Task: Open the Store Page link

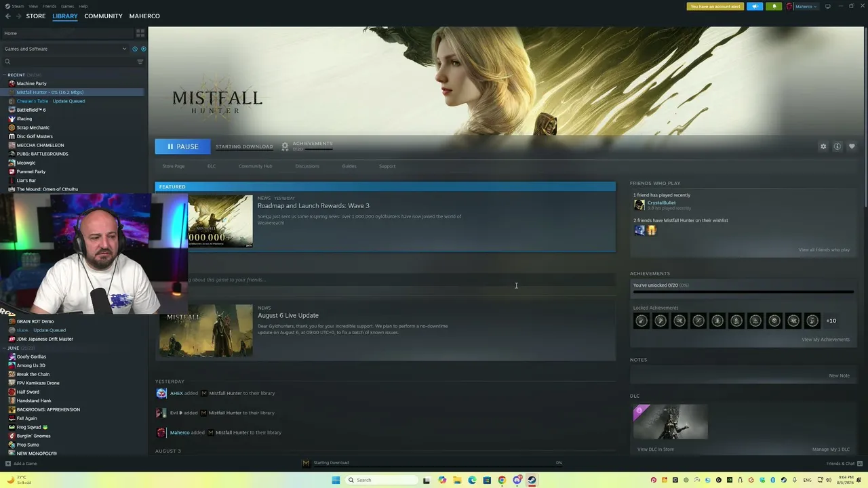Action: (174, 166)
